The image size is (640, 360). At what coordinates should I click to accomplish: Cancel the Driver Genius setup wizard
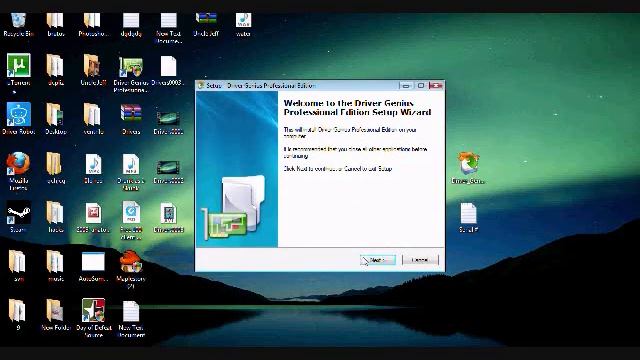[420, 260]
